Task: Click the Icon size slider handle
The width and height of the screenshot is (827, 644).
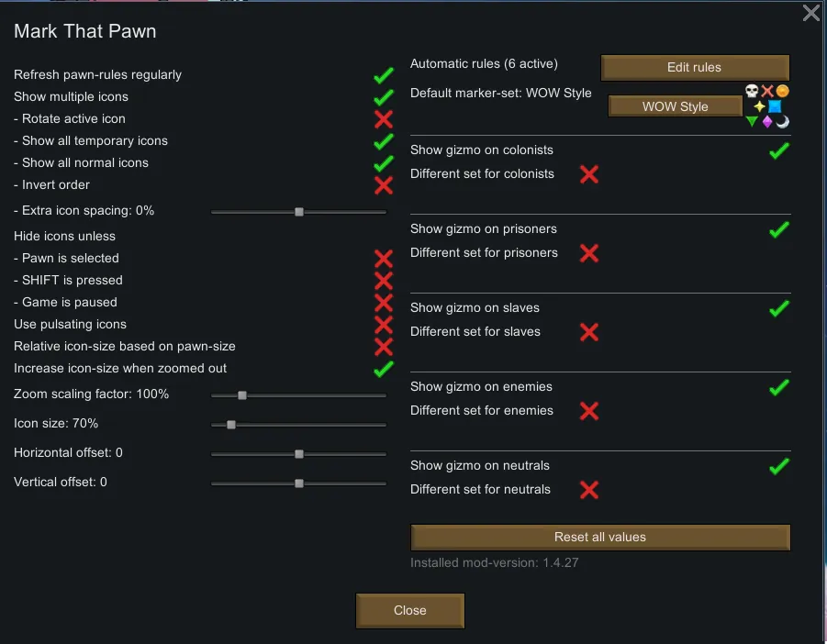Action: click(x=231, y=425)
